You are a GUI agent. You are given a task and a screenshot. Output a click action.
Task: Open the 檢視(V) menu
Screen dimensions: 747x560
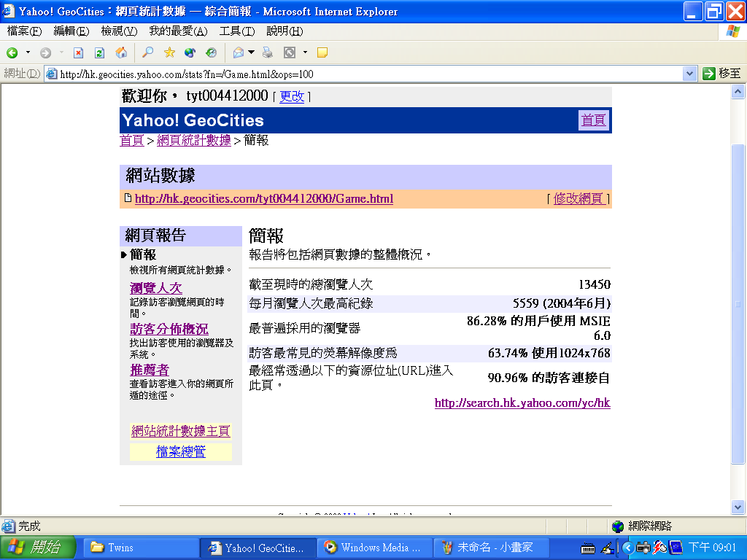[x=119, y=31]
